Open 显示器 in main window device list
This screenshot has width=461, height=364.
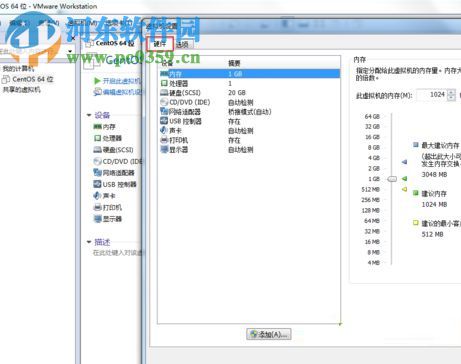click(107, 219)
